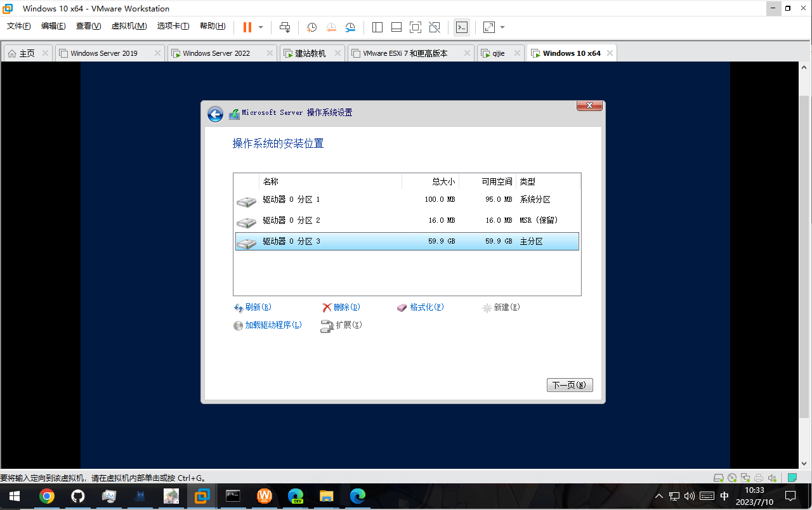Enter full screen mode icon
The width and height of the screenshot is (812, 510).
pyautogui.click(x=416, y=27)
